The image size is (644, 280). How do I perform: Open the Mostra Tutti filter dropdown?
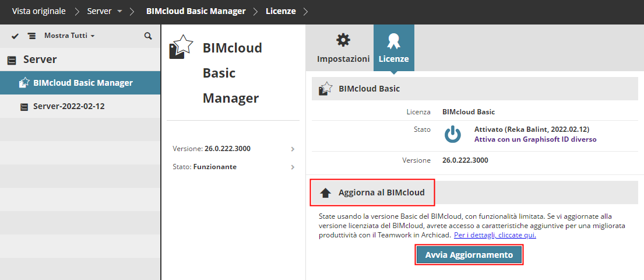tap(69, 36)
